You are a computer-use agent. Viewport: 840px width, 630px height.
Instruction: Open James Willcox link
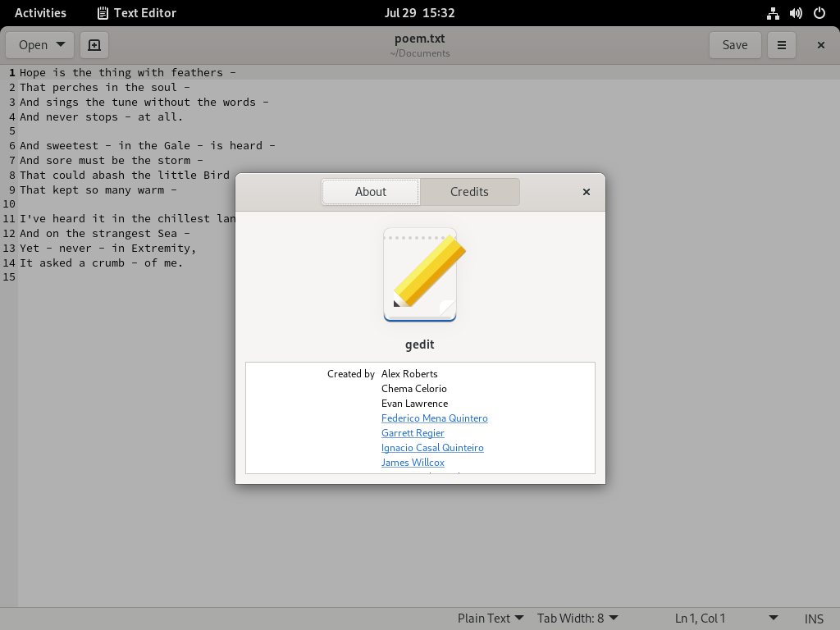point(413,463)
